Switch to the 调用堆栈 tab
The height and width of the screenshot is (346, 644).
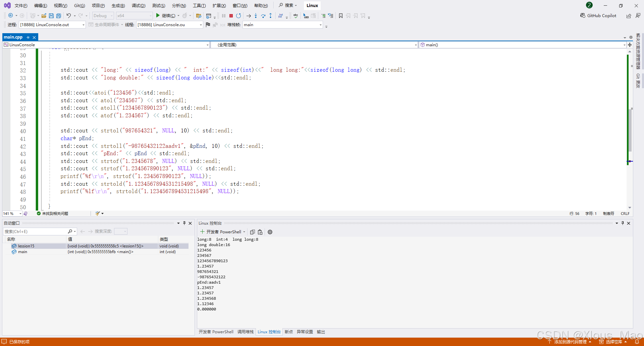[x=245, y=332]
